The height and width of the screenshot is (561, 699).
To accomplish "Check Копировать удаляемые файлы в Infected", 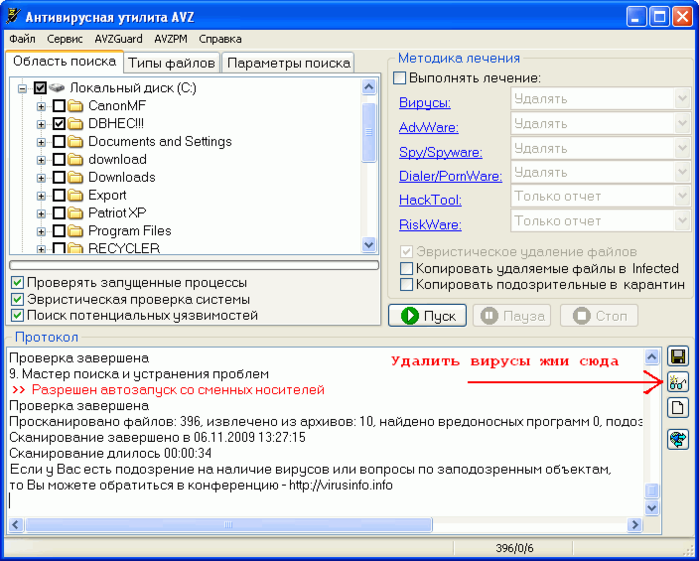I will (x=406, y=268).
